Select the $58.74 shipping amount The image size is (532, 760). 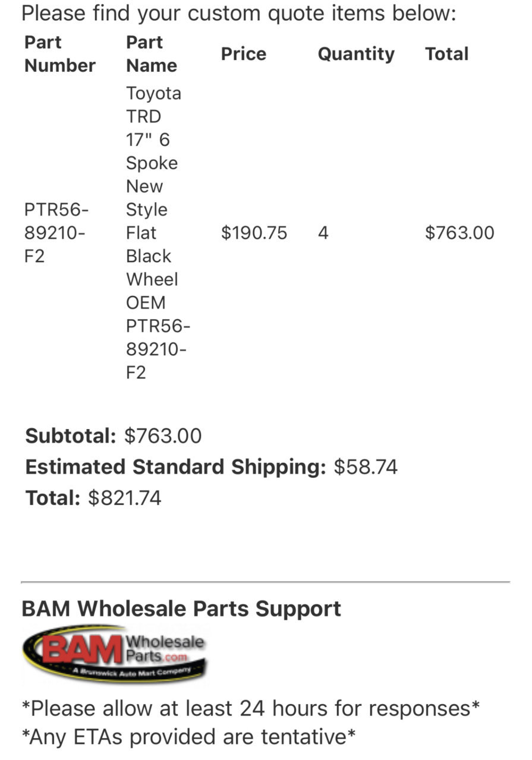366,467
